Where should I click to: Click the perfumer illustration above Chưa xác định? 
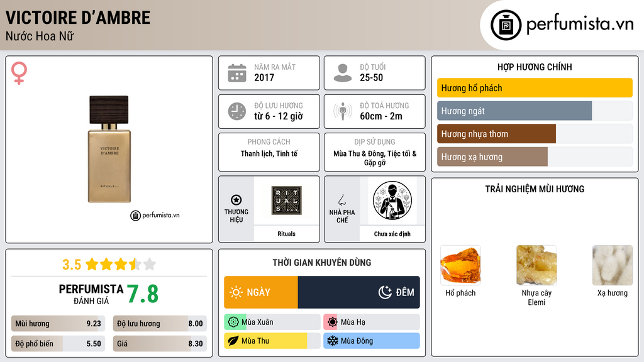(x=392, y=200)
